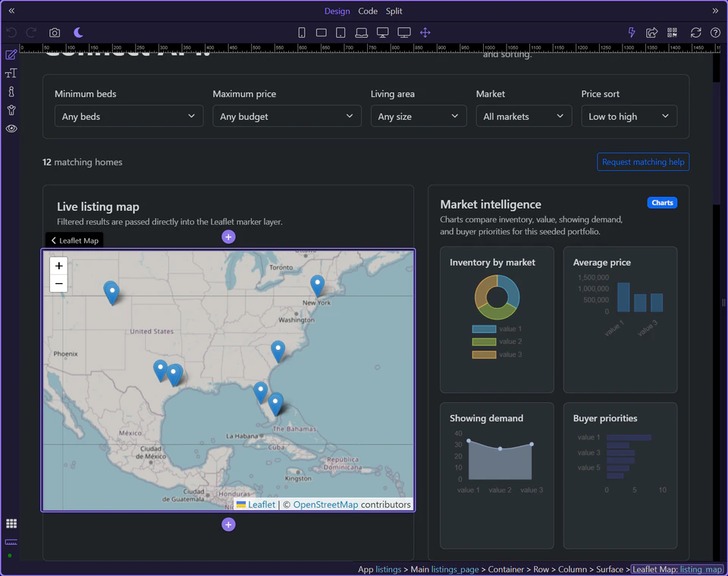This screenshot has height=576, width=728.
Task: Select the phone breakpoint icon
Action: [301, 33]
